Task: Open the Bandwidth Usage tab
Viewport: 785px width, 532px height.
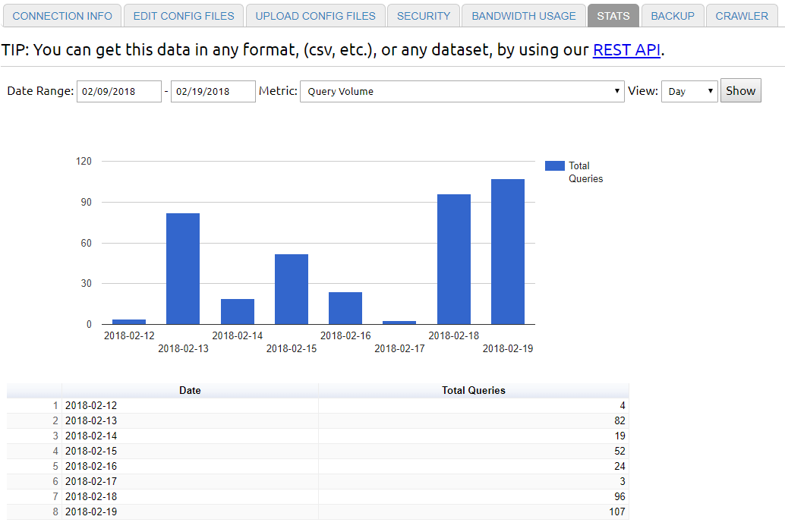Action: [524, 16]
